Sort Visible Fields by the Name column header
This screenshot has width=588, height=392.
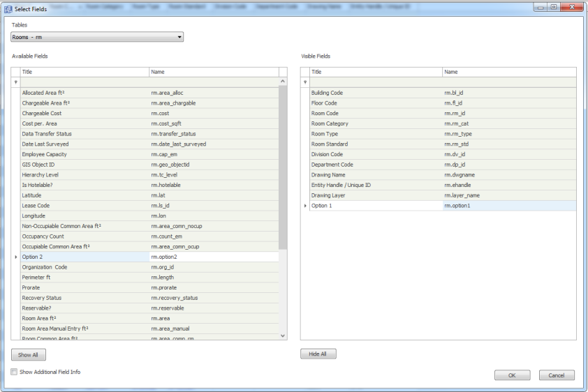click(508, 72)
